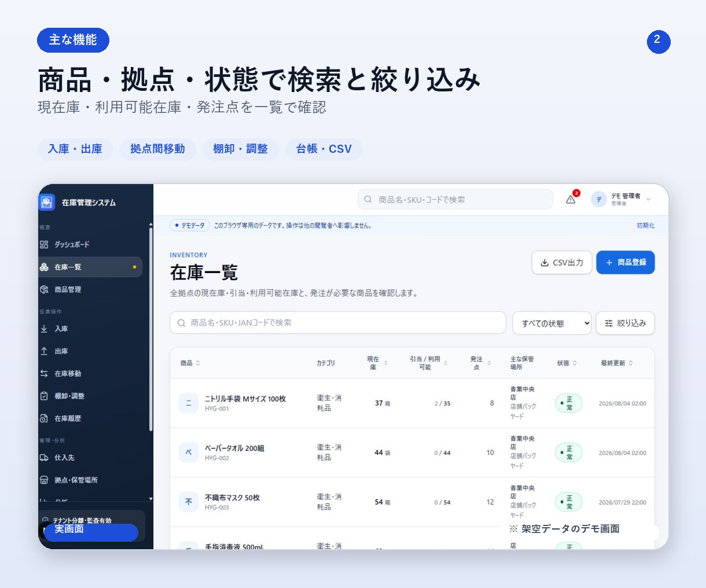706x588 pixels.
Task: Open 商品管理 package icon in sidebar
Action: coord(44,289)
